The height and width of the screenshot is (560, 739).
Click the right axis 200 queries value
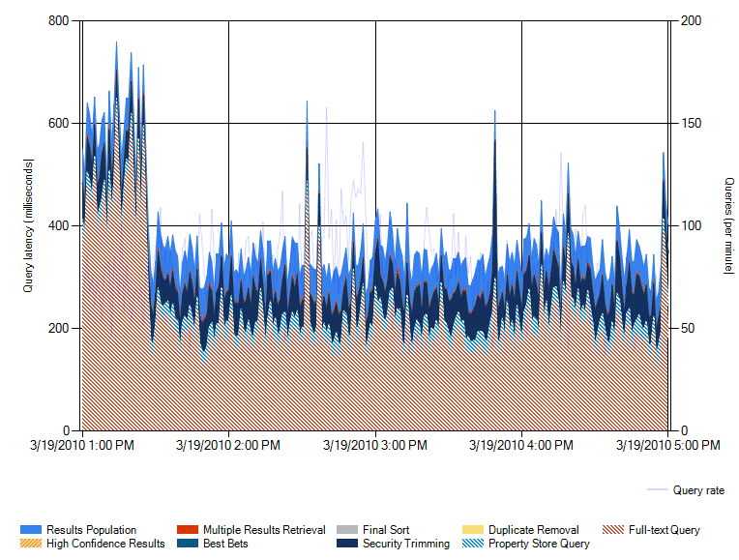click(x=692, y=20)
